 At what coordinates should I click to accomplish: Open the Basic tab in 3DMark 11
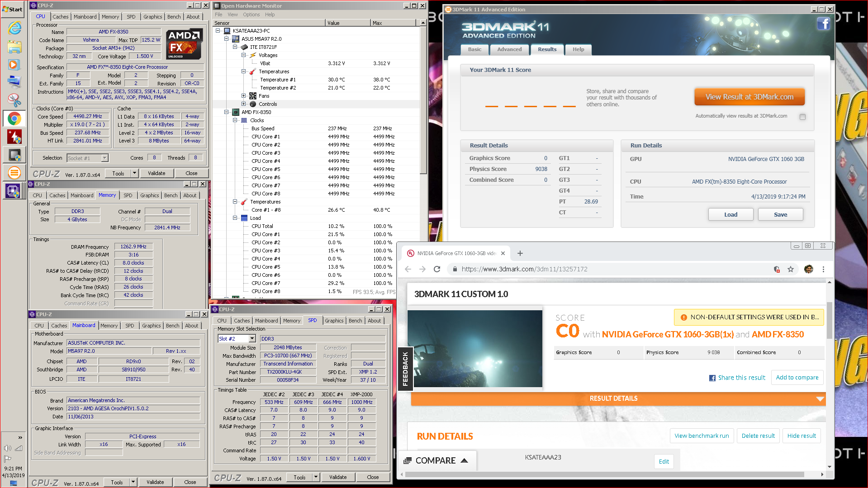(474, 49)
